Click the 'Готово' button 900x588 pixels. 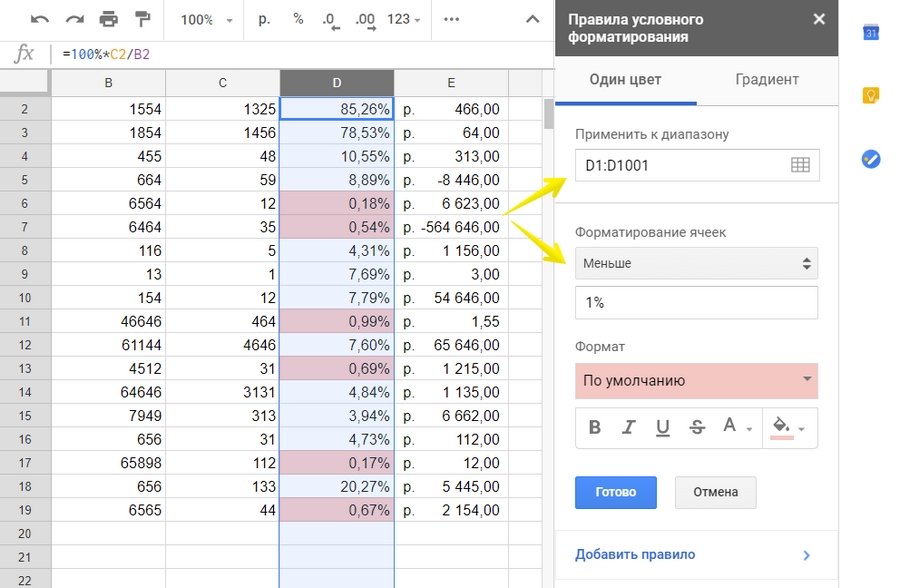coord(615,492)
